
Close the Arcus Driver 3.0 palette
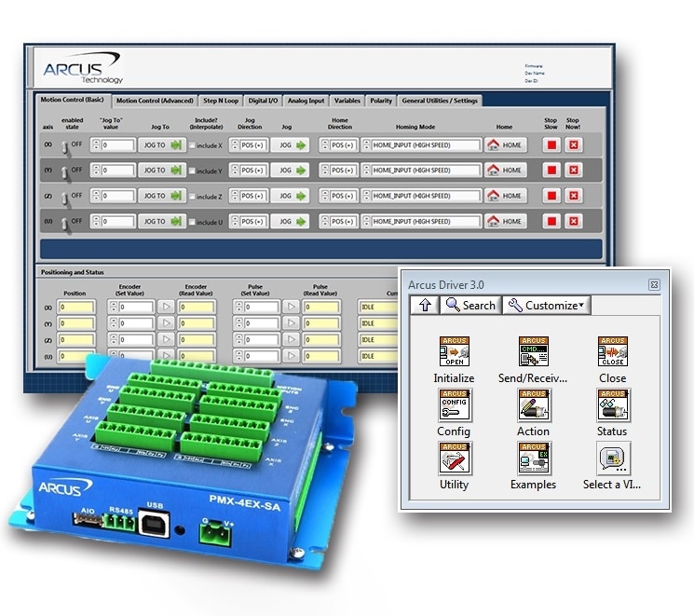(x=654, y=285)
